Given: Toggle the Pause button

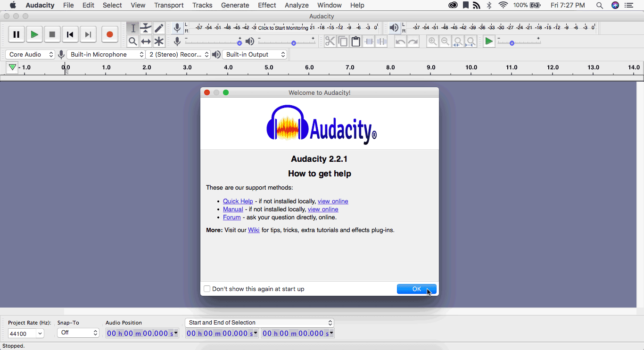Looking at the screenshot, I should (16, 34).
